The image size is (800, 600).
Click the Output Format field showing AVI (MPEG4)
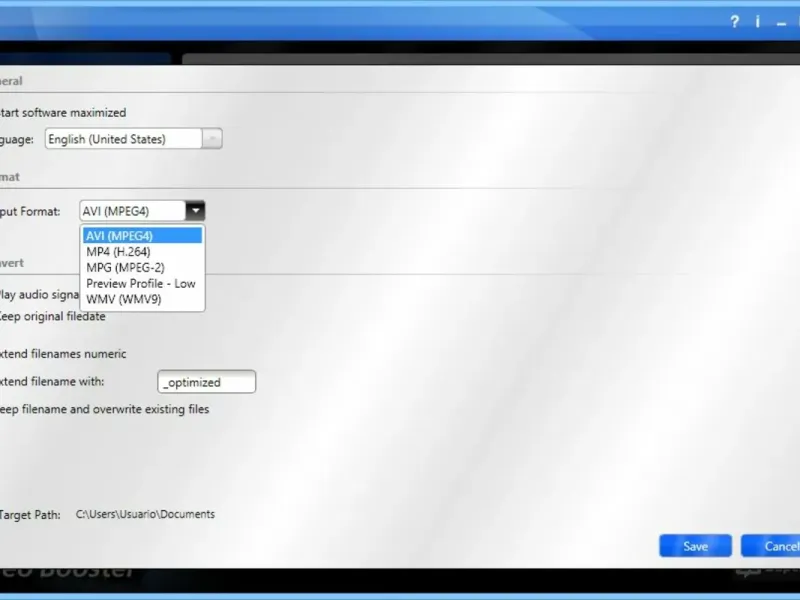coord(133,211)
